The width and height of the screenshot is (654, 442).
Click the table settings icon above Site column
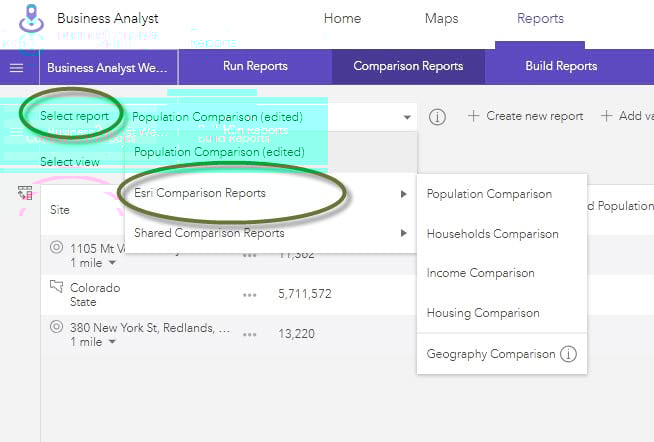[25, 193]
